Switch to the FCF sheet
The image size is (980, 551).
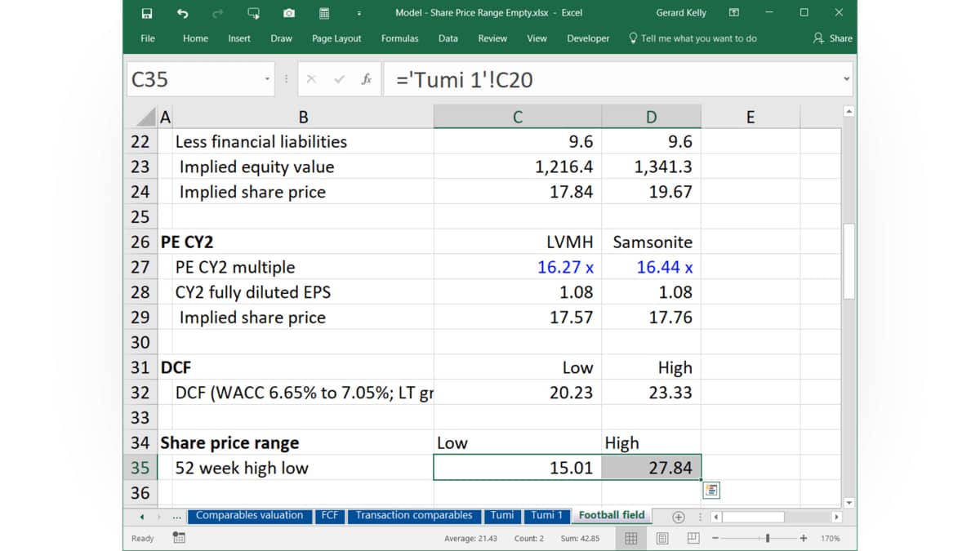330,515
